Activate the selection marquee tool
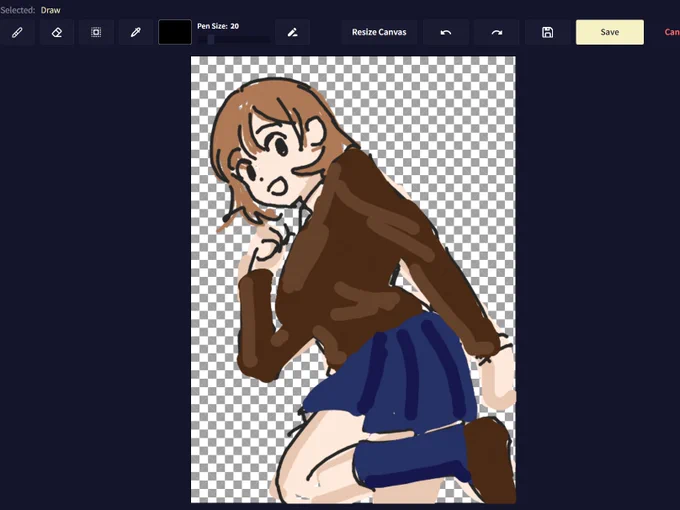This screenshot has height=510, width=680. pos(96,32)
